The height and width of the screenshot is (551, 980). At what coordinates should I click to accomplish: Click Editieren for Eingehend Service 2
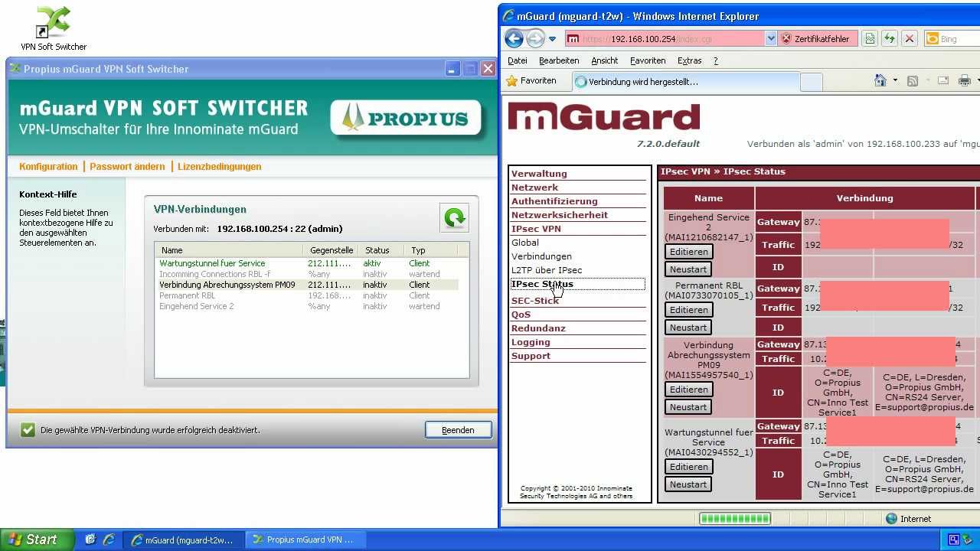[x=688, y=251]
